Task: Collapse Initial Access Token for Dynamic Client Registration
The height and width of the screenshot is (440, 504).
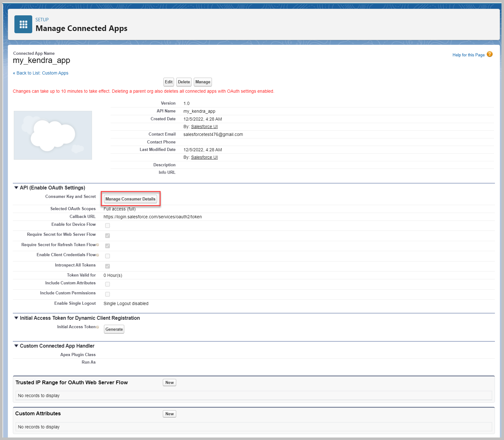Action: pyautogui.click(x=16, y=318)
